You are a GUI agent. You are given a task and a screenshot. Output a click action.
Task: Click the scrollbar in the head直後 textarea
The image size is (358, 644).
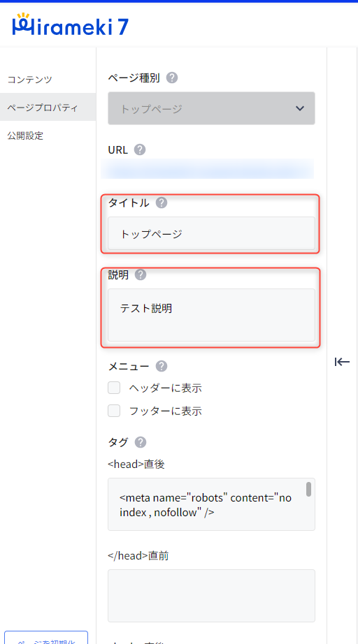(308, 489)
